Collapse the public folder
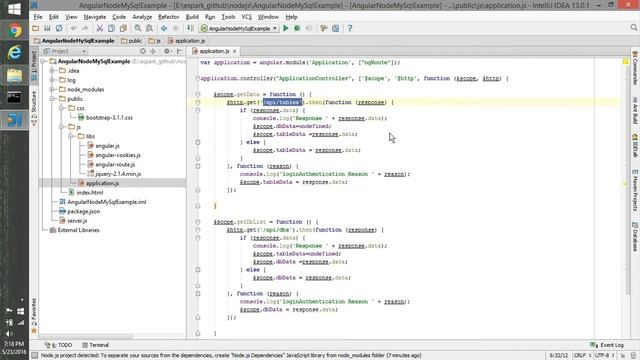The width and height of the screenshot is (640, 360). pyautogui.click(x=52, y=99)
